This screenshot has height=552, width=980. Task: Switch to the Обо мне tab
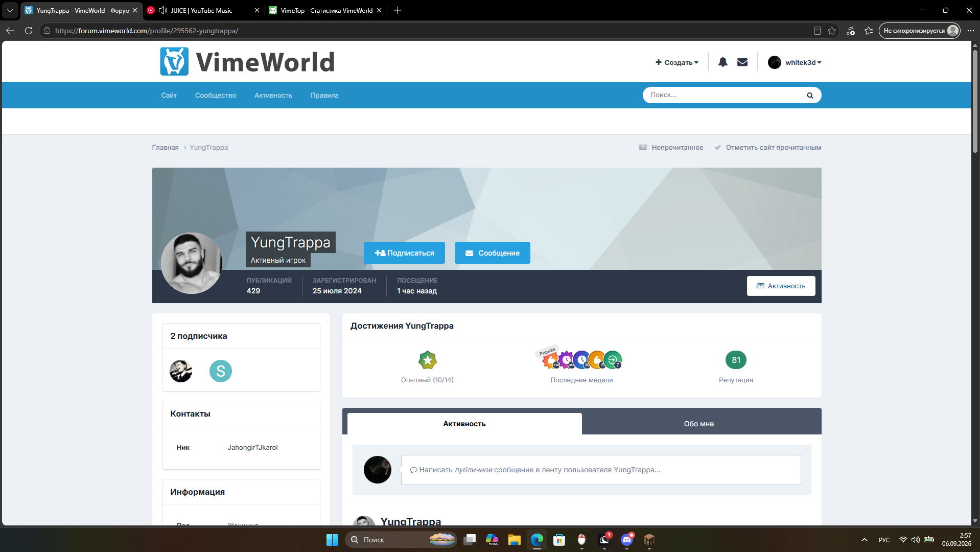699,424
